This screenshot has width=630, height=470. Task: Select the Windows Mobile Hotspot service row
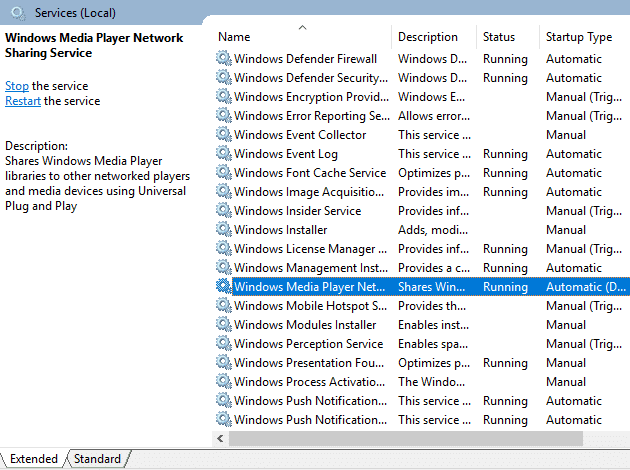pos(310,306)
